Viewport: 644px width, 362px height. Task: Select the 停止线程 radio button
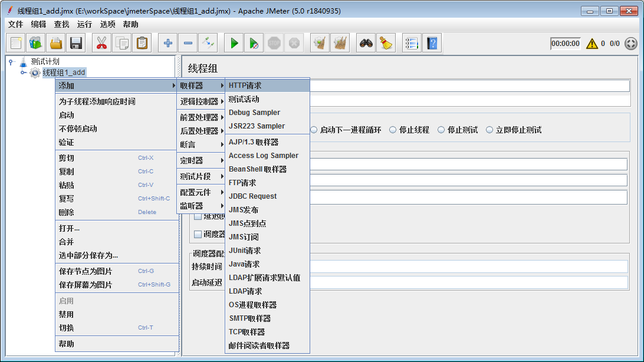point(393,130)
